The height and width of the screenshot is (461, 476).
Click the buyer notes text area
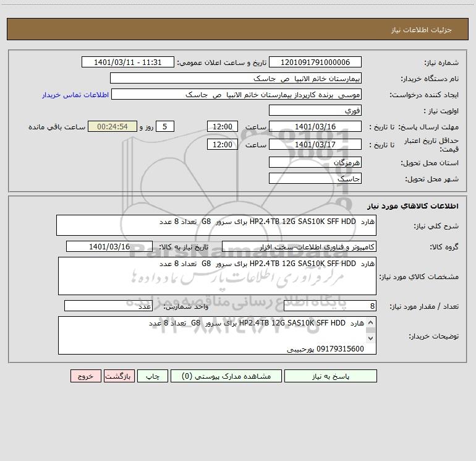[217, 335]
